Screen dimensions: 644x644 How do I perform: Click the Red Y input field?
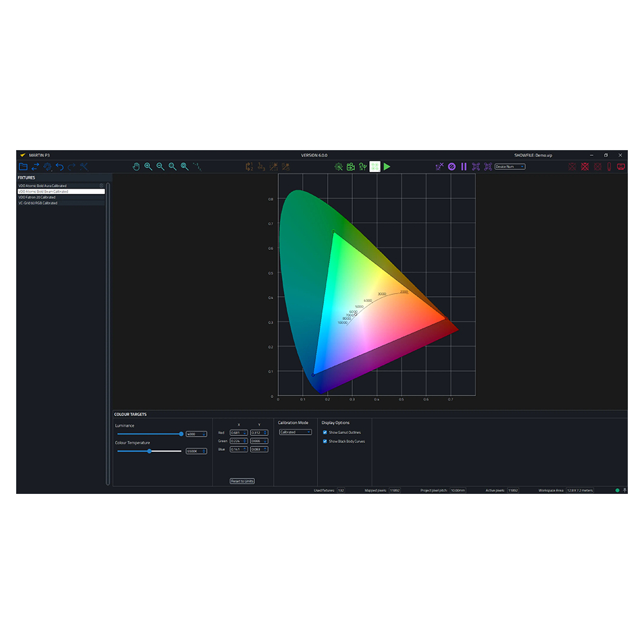[259, 433]
